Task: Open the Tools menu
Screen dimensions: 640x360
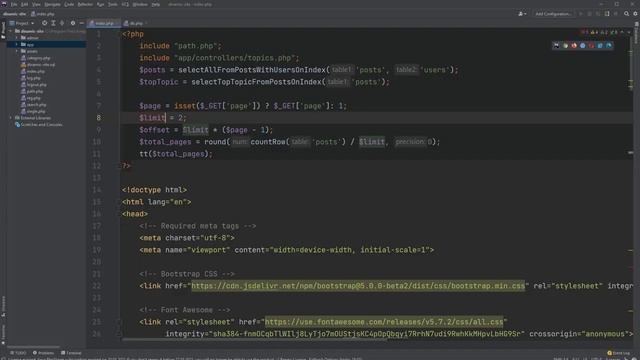Action: (113, 4)
